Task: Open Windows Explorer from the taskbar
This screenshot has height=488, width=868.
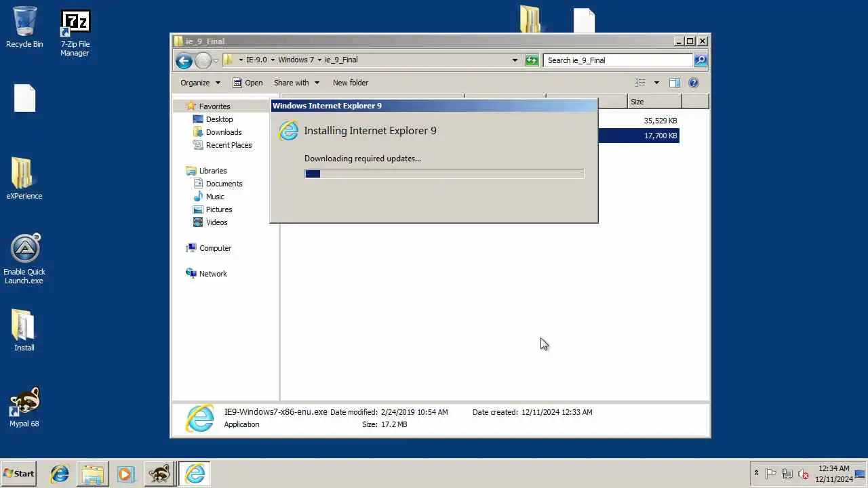Action: pos(93,474)
